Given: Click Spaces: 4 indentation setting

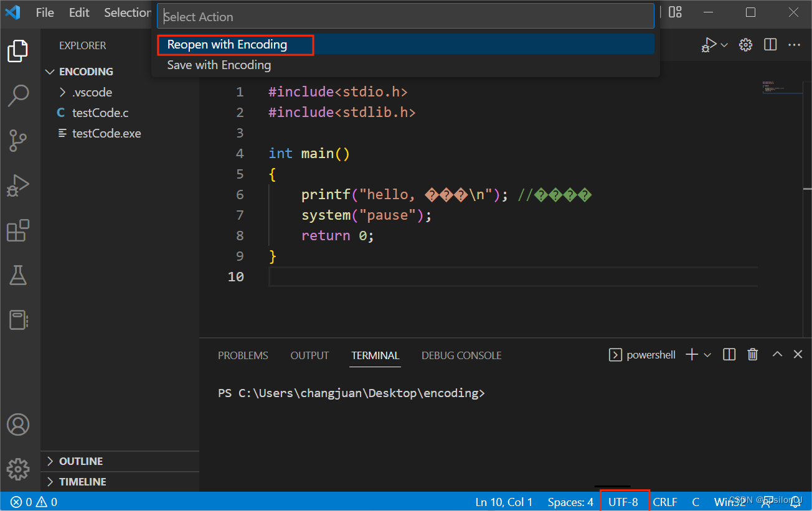Looking at the screenshot, I should pyautogui.click(x=570, y=502).
